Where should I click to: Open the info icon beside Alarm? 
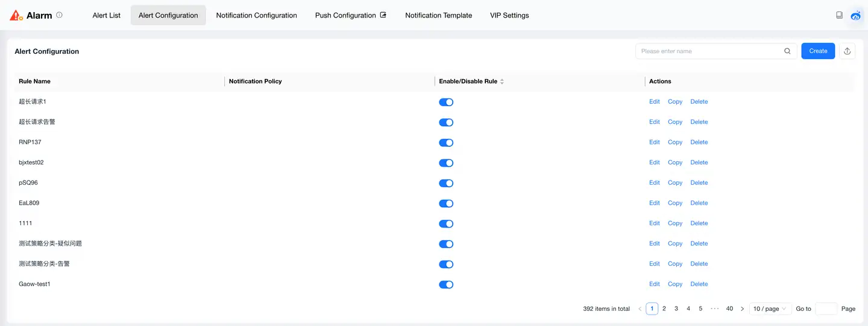pos(59,15)
